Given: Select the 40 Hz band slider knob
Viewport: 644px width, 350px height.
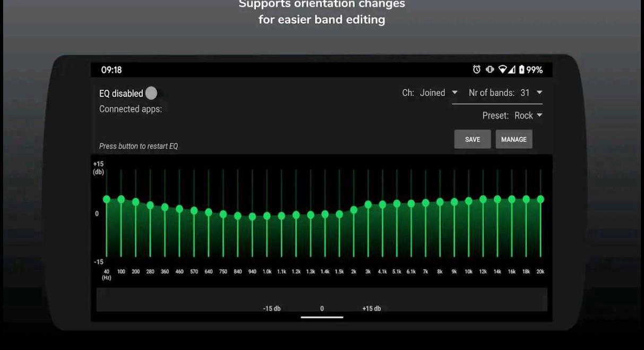Looking at the screenshot, I should (x=106, y=199).
